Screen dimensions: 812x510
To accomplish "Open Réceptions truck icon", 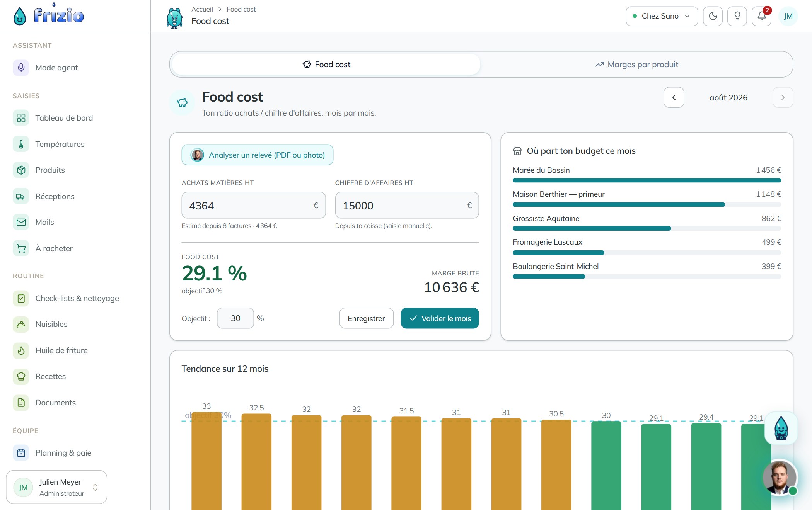I will [21, 196].
